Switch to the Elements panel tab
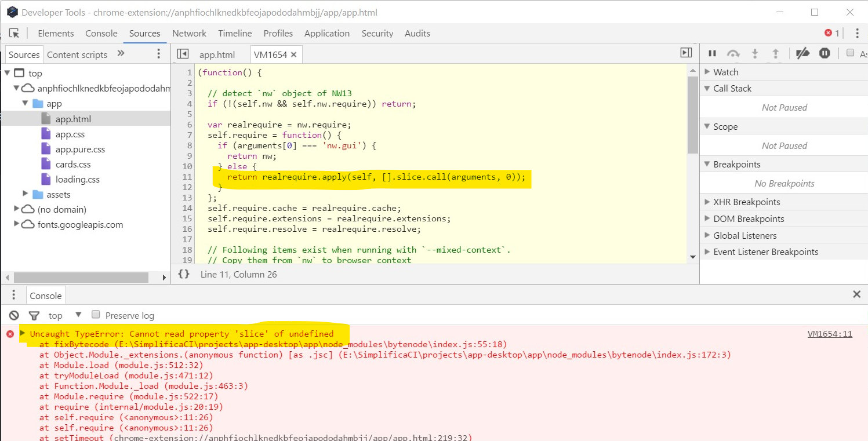This screenshot has width=868, height=441. tap(56, 34)
